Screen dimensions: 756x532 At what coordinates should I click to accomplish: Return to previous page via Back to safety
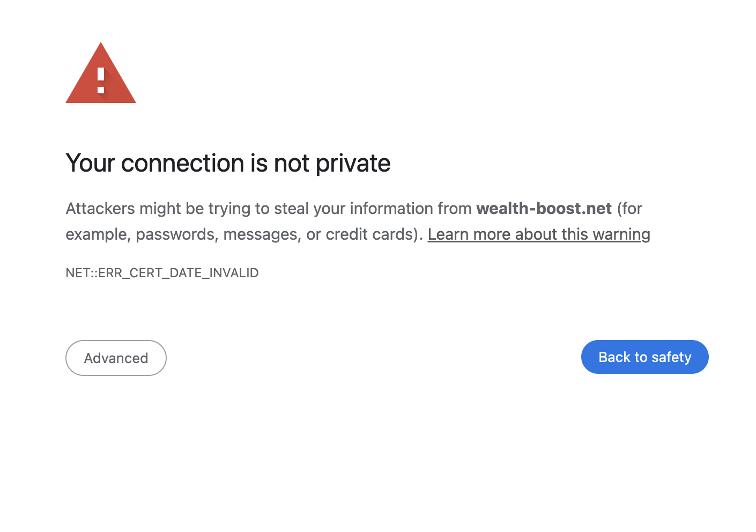point(644,357)
